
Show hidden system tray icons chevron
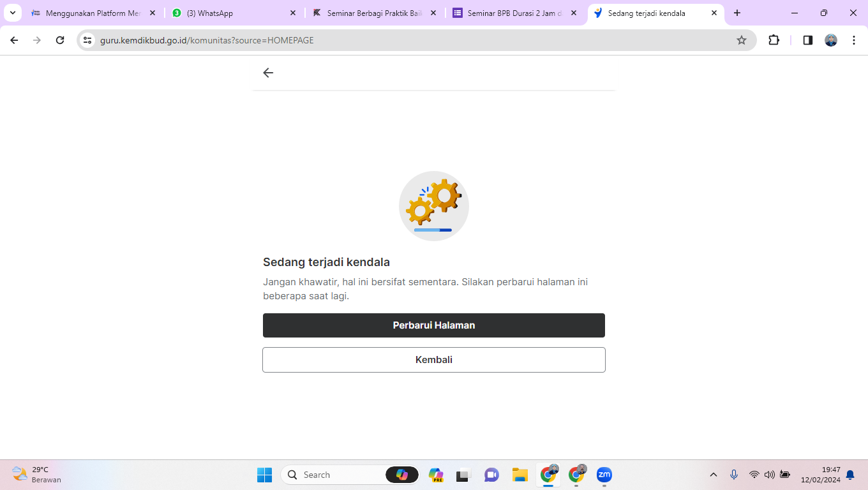pos(714,475)
